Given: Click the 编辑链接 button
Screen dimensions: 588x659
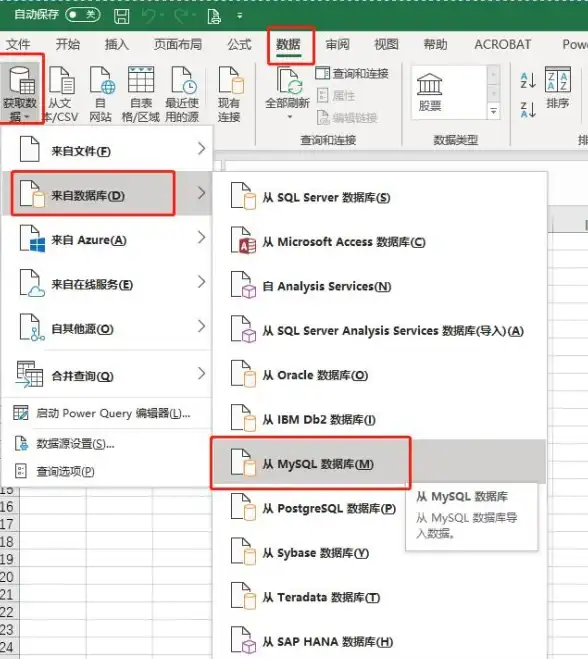Looking at the screenshot, I should point(347,118).
